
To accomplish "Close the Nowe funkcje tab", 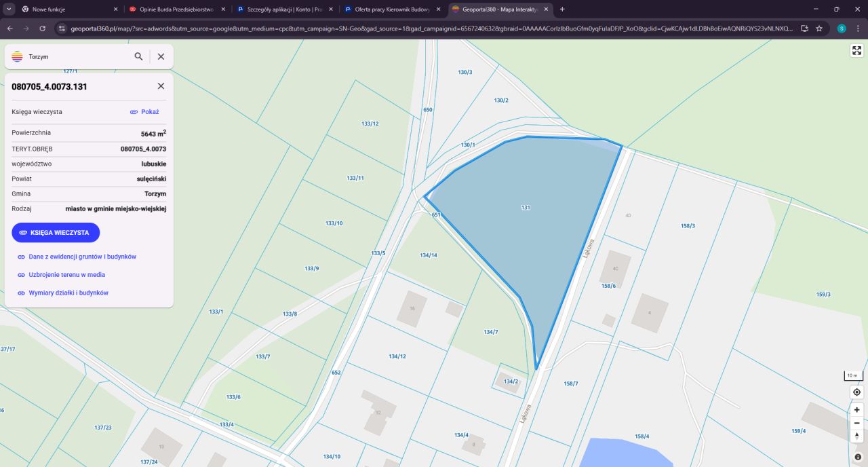I will [115, 10].
